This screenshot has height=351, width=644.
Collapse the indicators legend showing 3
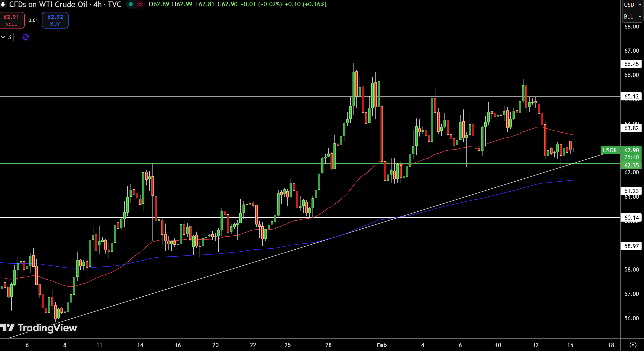point(7,37)
